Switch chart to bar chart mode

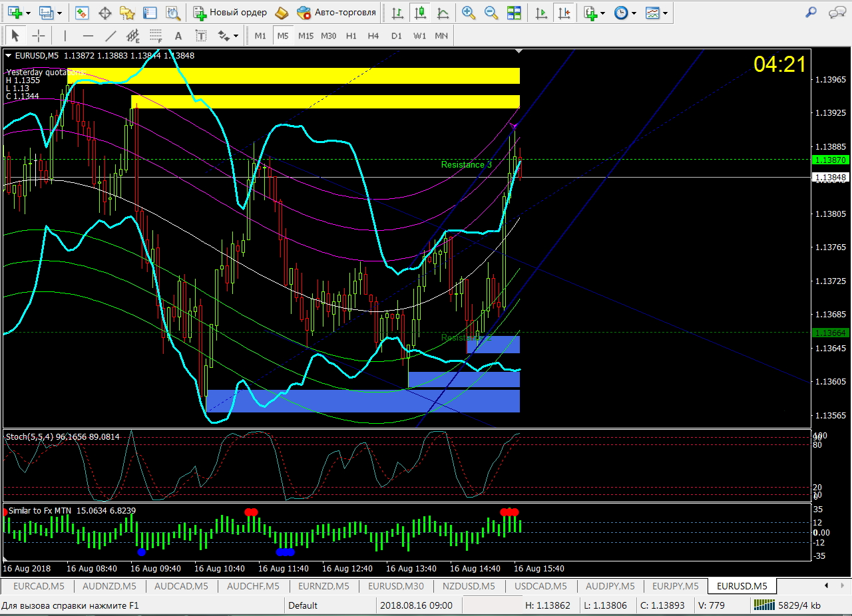point(397,13)
